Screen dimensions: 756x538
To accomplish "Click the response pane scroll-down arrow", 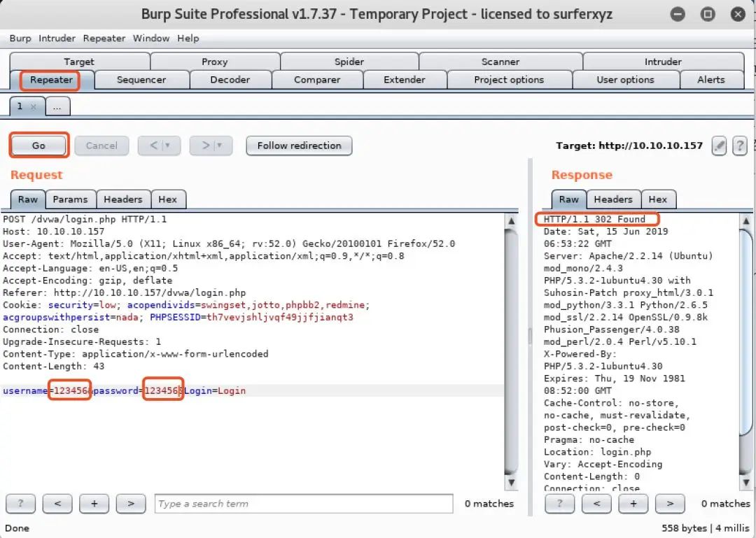I will point(746,482).
